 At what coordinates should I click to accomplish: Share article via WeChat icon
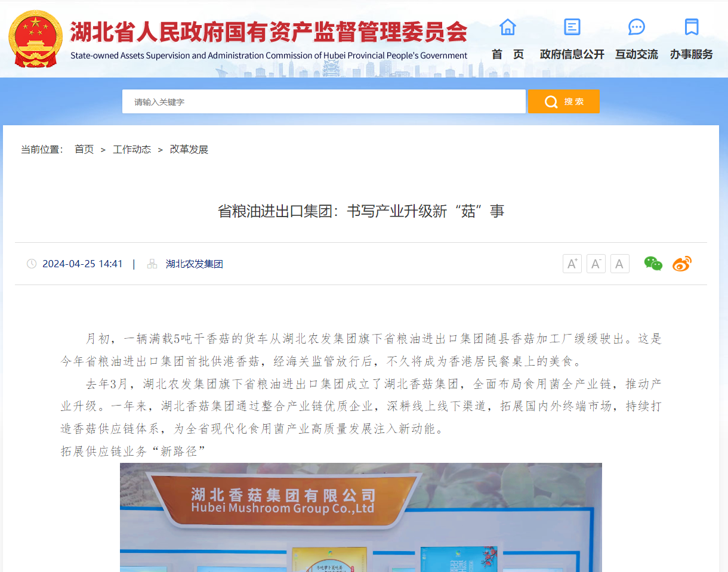(x=653, y=264)
